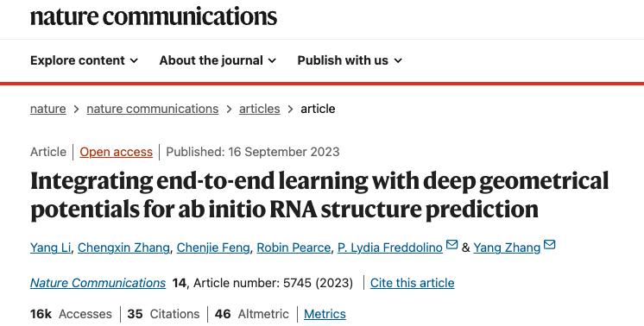
Task: Select author Robin Pearce
Action: (x=294, y=248)
